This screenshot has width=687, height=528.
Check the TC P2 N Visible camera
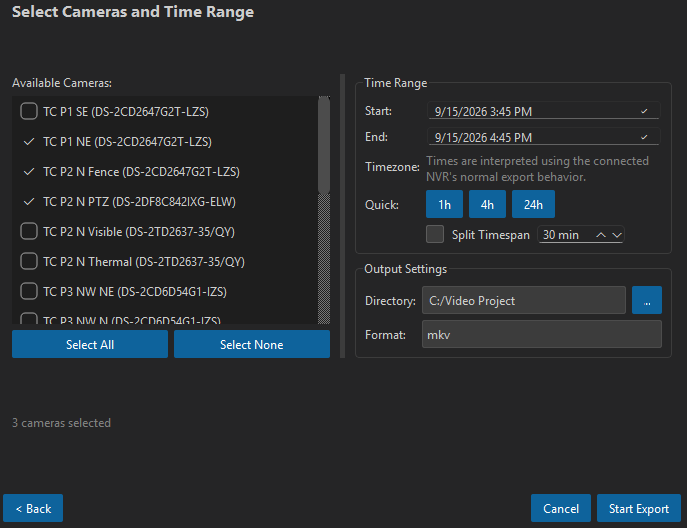pos(29,231)
